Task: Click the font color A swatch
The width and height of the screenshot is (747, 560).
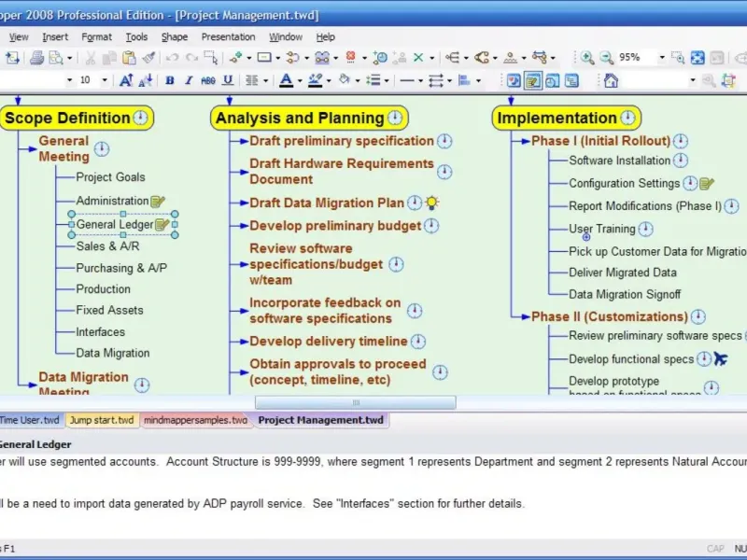Action: pyautogui.click(x=286, y=80)
